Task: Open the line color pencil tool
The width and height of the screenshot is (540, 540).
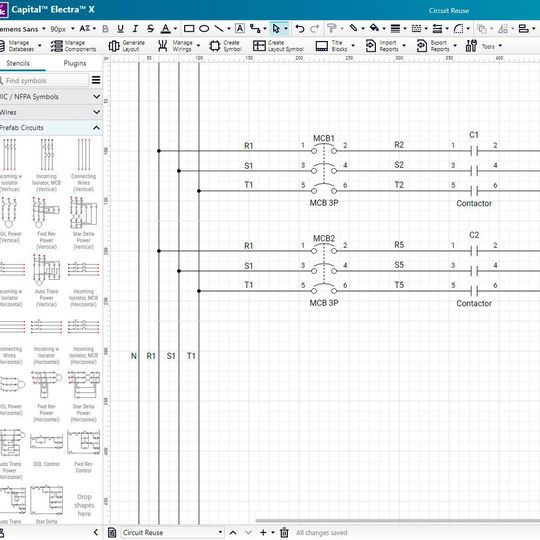Action: pyautogui.click(x=353, y=28)
